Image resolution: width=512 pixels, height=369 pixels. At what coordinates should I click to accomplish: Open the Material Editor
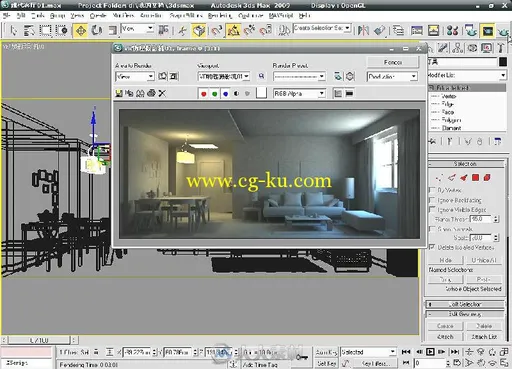[452, 30]
